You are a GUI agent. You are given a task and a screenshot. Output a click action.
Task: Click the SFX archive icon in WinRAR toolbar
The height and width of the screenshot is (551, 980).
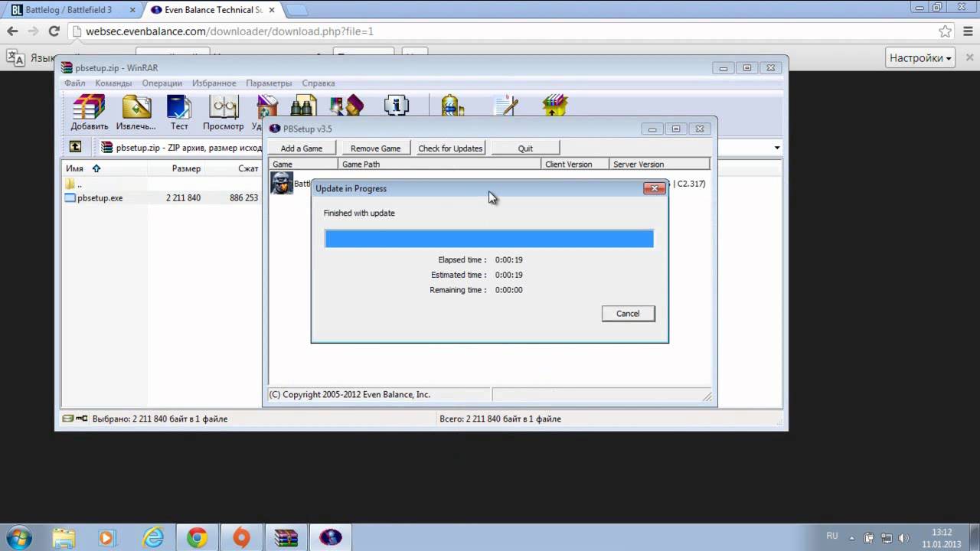pos(554,106)
